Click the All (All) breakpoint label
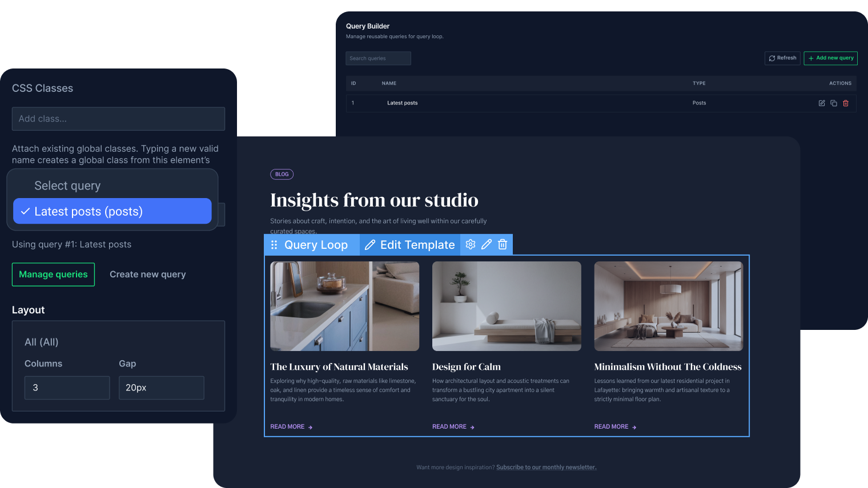The width and height of the screenshot is (868, 488). pyautogui.click(x=42, y=342)
